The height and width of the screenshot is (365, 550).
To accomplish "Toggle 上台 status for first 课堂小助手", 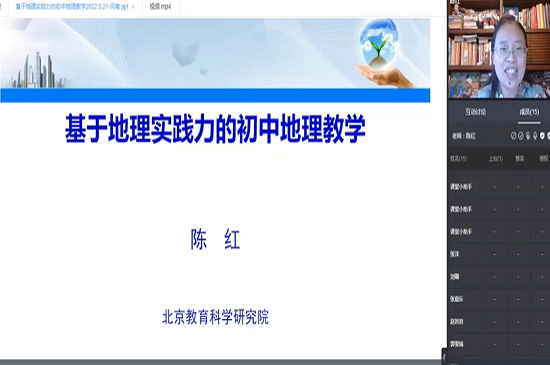I will 495,187.
